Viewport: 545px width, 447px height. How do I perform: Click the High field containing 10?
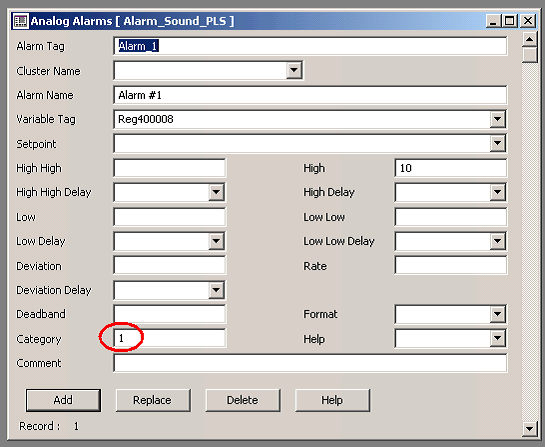pyautogui.click(x=450, y=168)
